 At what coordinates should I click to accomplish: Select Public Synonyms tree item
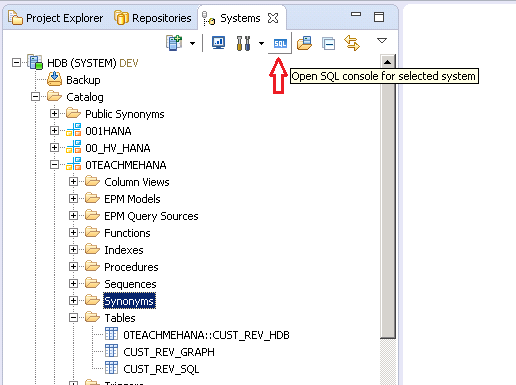(125, 114)
